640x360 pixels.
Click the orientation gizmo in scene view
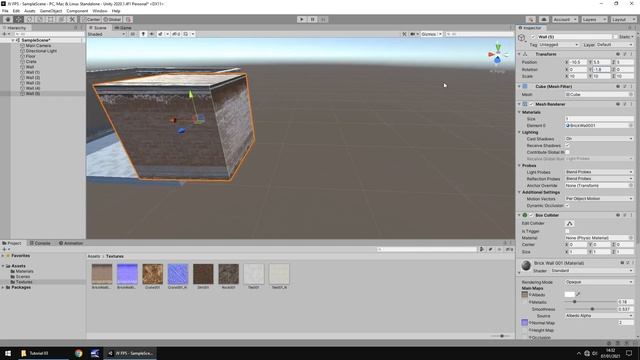497,55
